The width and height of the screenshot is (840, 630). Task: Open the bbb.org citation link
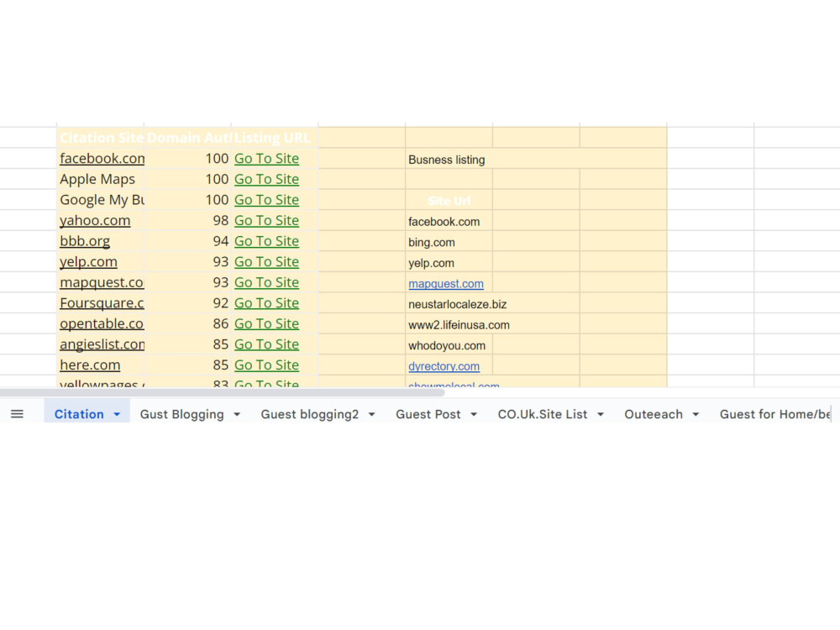[85, 241]
